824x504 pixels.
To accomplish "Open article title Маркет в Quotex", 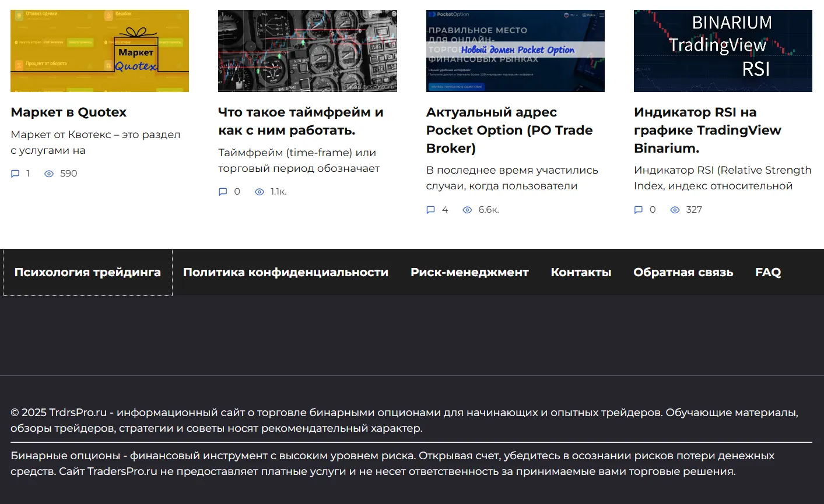I will [69, 112].
